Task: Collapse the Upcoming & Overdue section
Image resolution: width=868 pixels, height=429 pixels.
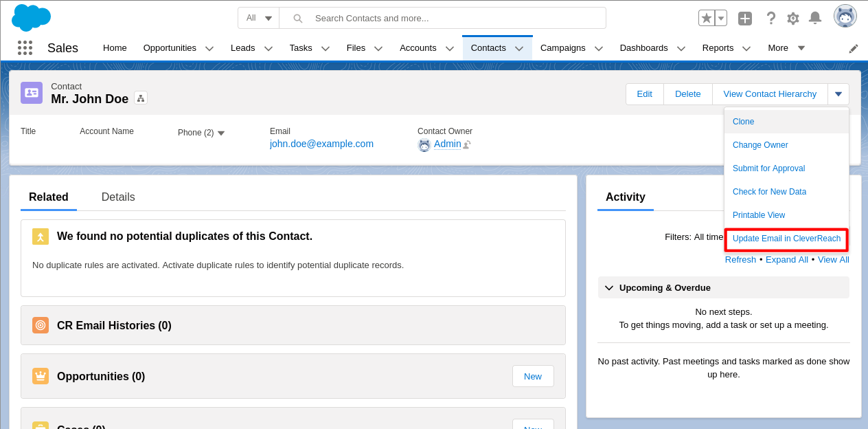Action: click(609, 287)
